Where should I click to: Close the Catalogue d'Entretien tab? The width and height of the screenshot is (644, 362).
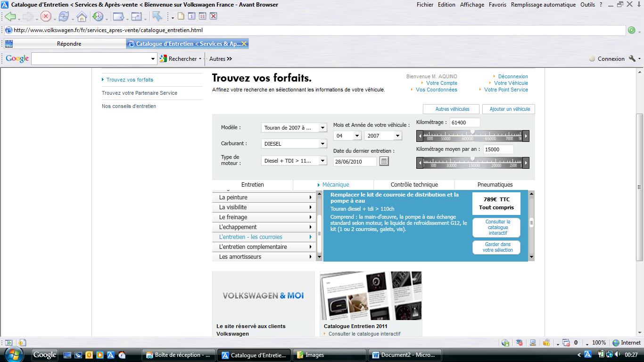click(244, 44)
